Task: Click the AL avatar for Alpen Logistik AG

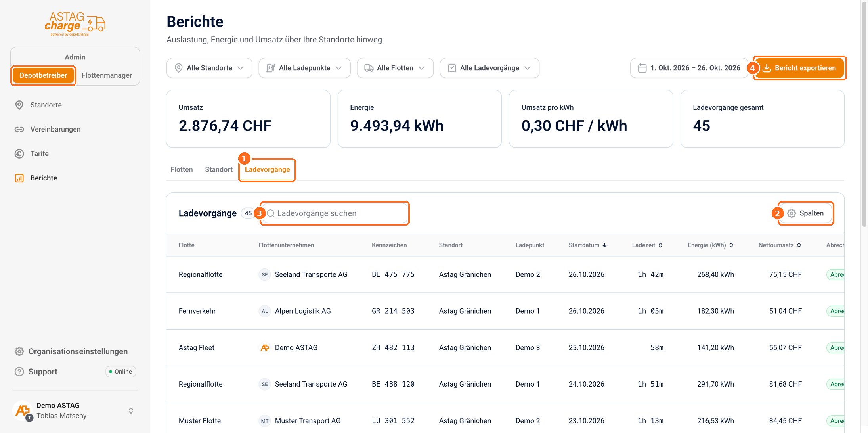Action: [265, 311]
